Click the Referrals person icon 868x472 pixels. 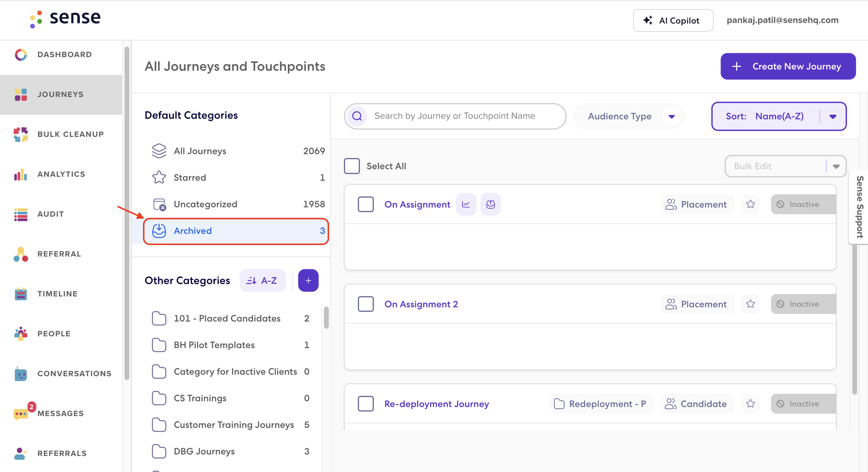click(21, 453)
